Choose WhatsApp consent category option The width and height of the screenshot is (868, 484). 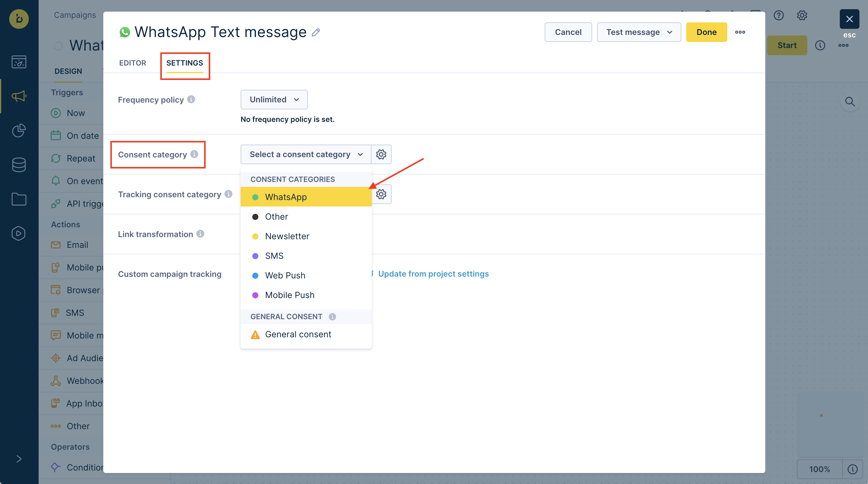tap(286, 197)
